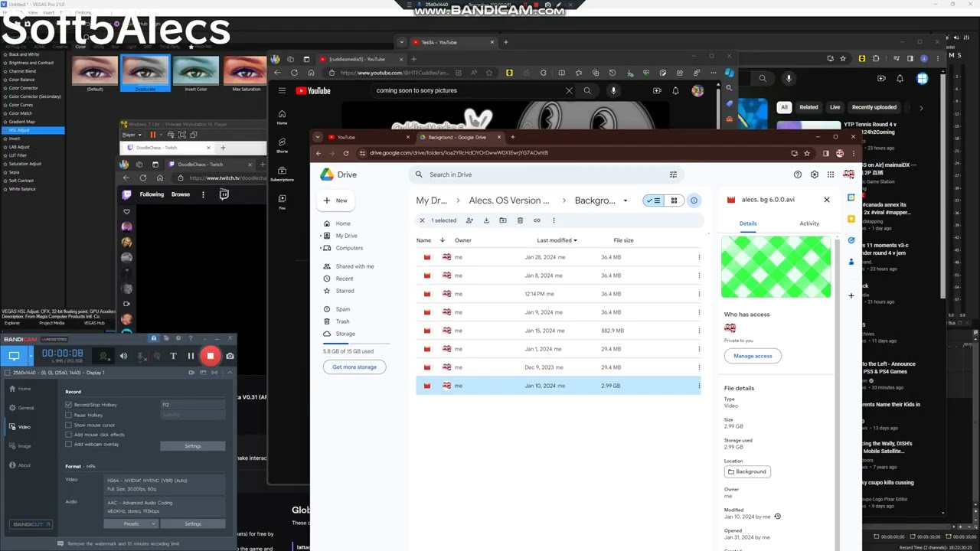Open more actions for Jan 28, 2024 file
Screen dimensions: 980x551
(699, 257)
